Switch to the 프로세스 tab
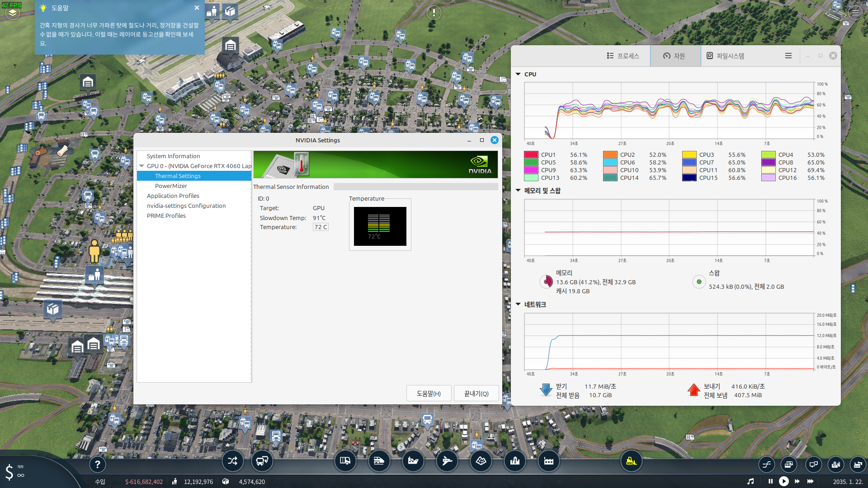The image size is (868, 488). (623, 56)
